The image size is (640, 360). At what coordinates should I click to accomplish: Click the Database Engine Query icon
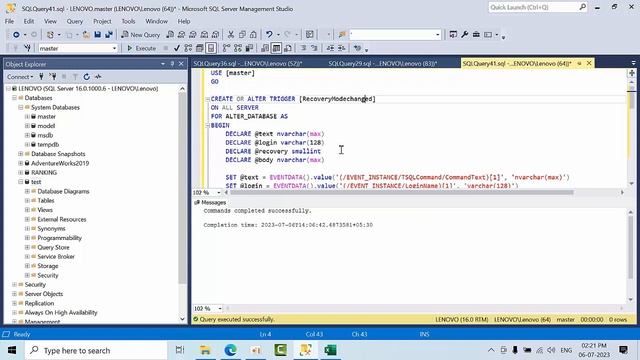coord(170,35)
